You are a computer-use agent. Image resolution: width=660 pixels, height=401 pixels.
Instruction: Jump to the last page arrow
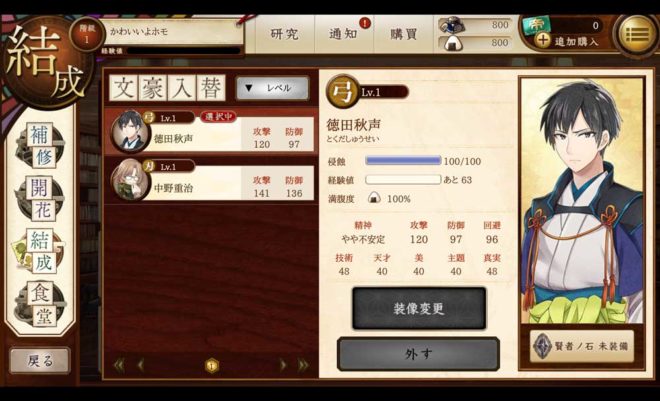point(303,365)
